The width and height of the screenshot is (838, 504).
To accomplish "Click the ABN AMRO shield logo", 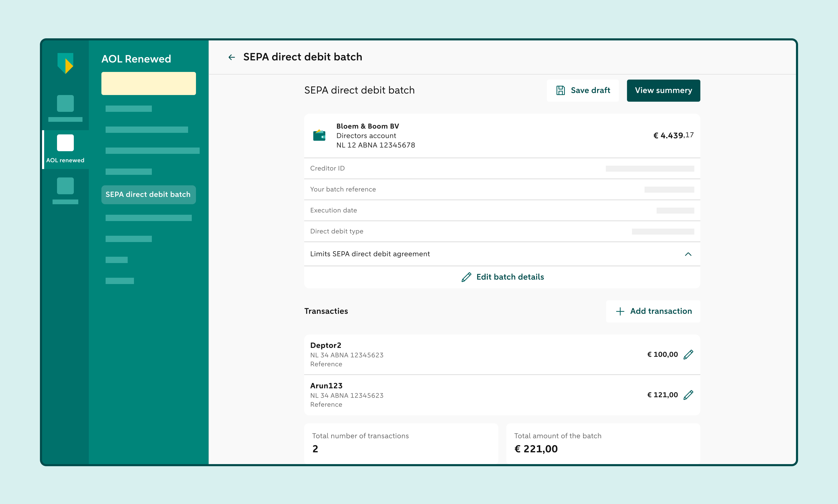I will [x=65, y=63].
